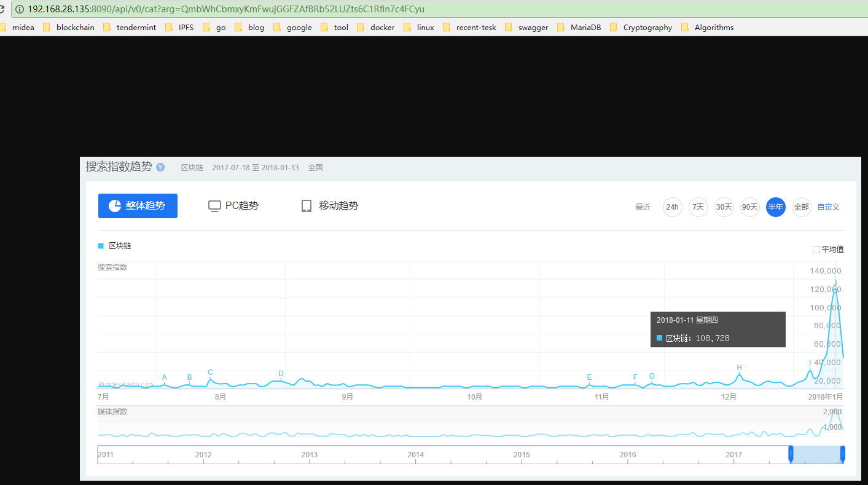The image size is (868, 485).
Task: Click chart marker A
Action: (x=165, y=377)
